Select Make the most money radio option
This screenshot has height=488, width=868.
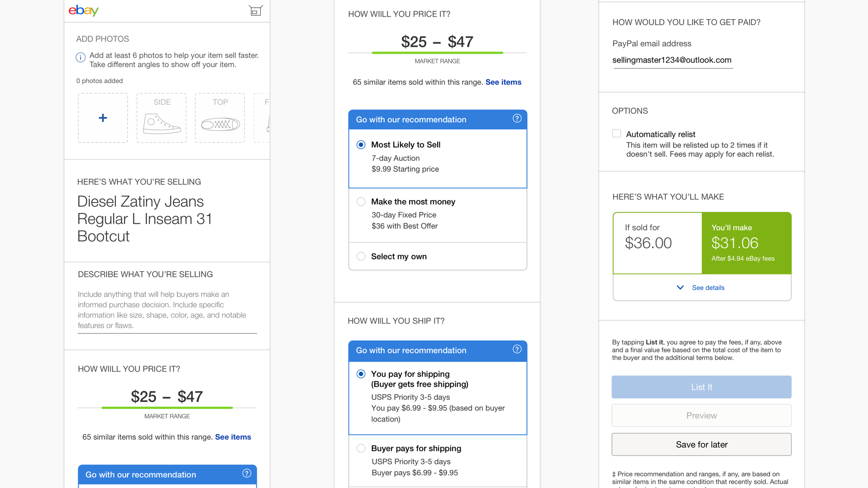(x=361, y=202)
